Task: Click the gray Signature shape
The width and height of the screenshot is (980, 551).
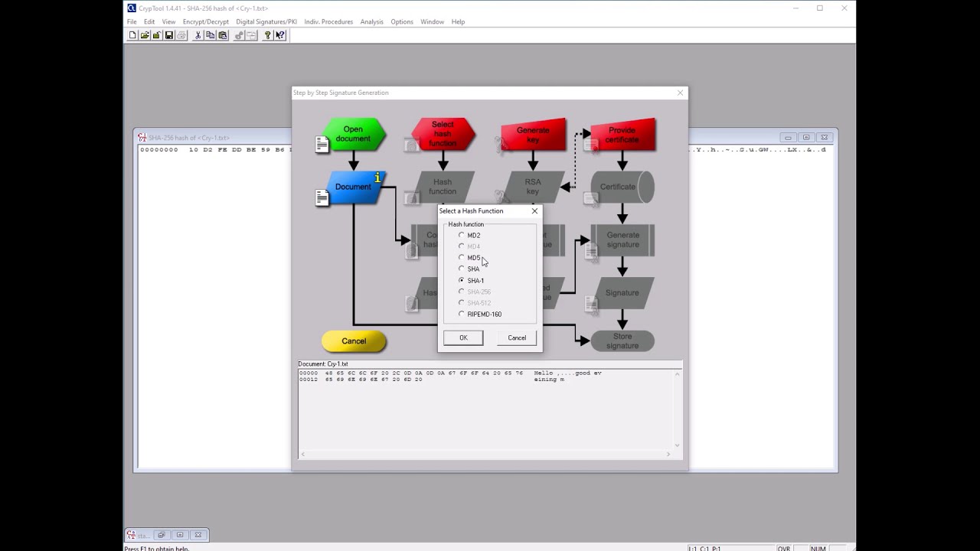Action: point(622,292)
